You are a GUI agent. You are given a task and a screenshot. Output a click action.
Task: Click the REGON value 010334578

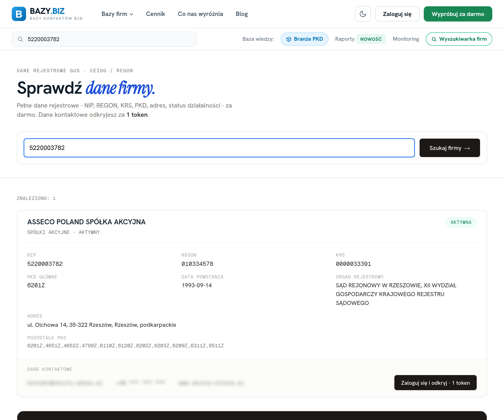(x=197, y=264)
